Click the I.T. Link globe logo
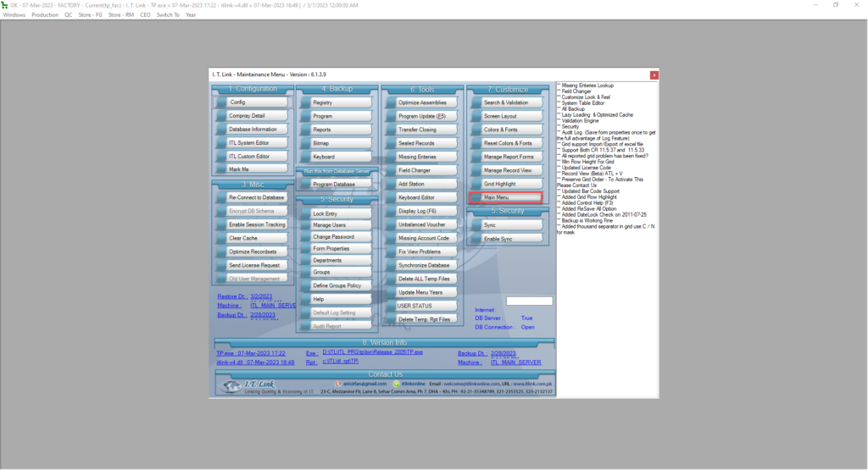The height and width of the screenshot is (470, 868). pyautogui.click(x=232, y=387)
